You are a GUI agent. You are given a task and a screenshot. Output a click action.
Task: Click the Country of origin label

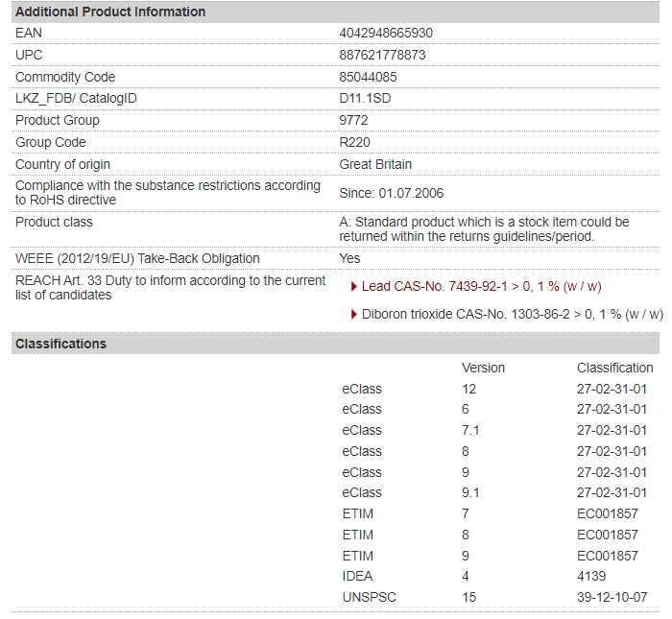coord(62,164)
